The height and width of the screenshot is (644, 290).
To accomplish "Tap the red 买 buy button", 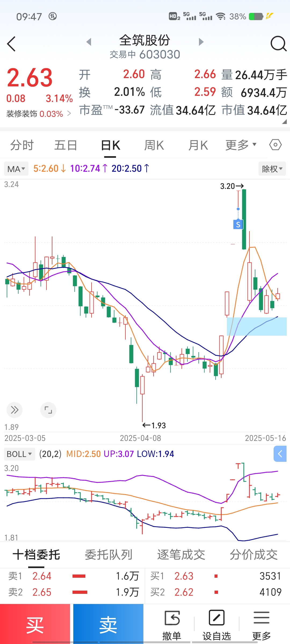I will coord(35,624).
